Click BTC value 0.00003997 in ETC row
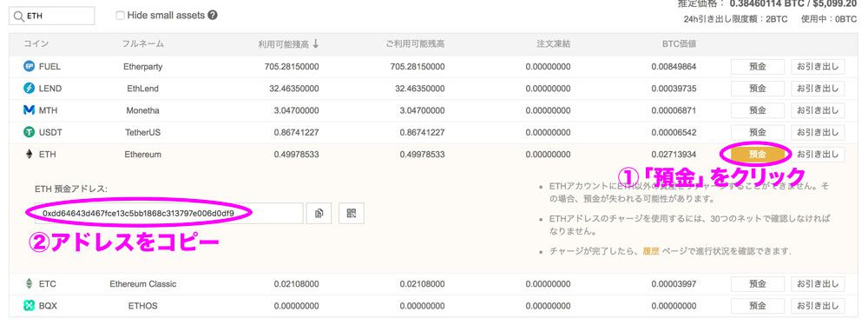Viewport: 868px width, 325px height. point(674,284)
